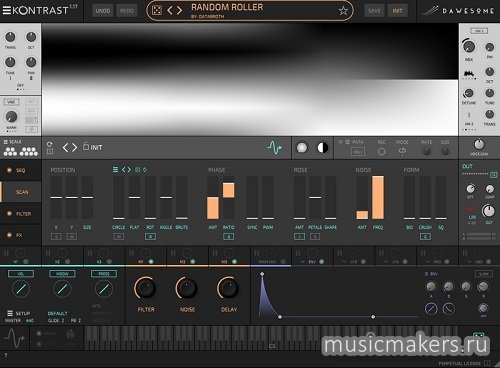
Task: Click the OUT section teal square icon
Action: pyautogui.click(x=493, y=174)
